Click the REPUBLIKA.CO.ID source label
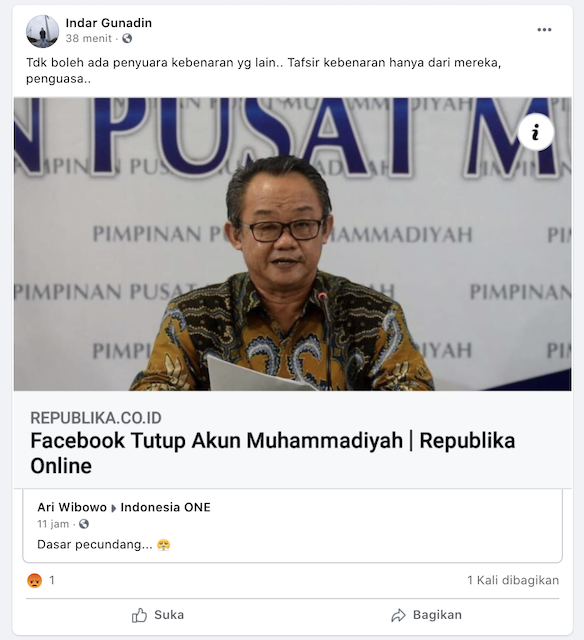 click(x=96, y=418)
